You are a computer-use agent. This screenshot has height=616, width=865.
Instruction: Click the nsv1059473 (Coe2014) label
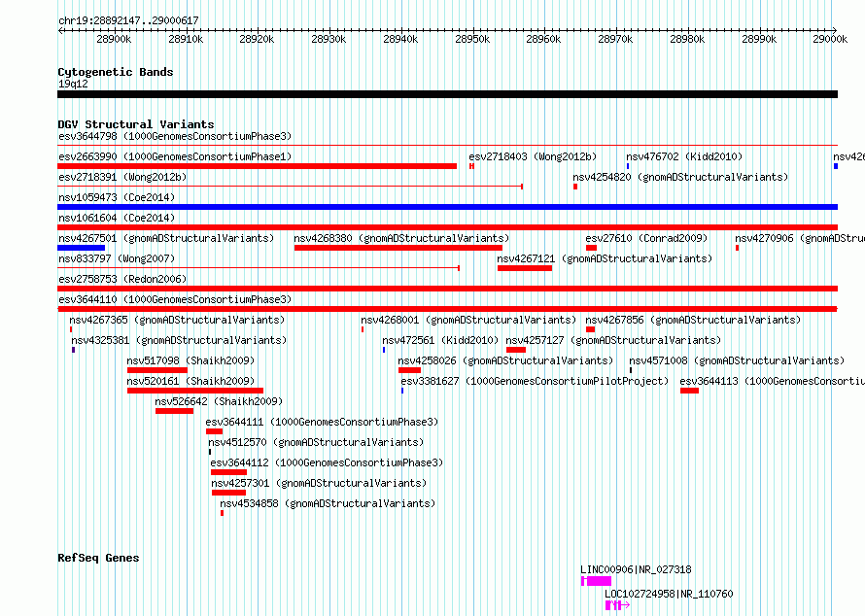(117, 197)
